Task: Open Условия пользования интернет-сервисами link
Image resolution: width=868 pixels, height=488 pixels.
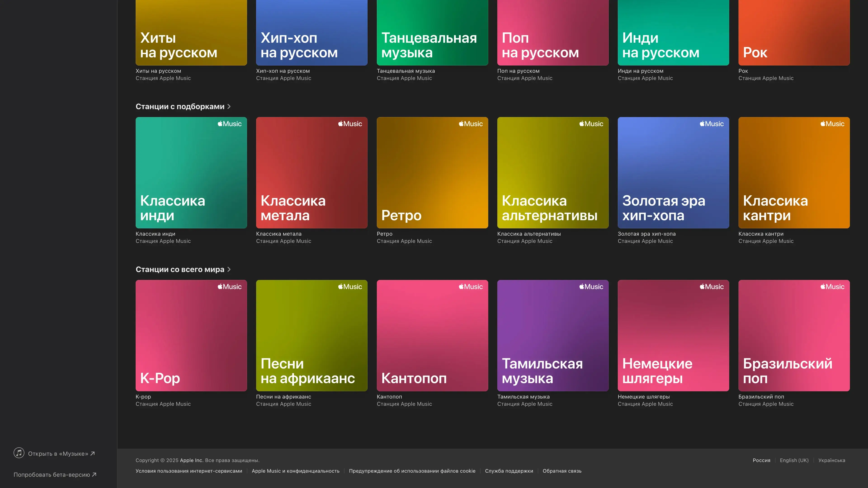Action: point(189,471)
